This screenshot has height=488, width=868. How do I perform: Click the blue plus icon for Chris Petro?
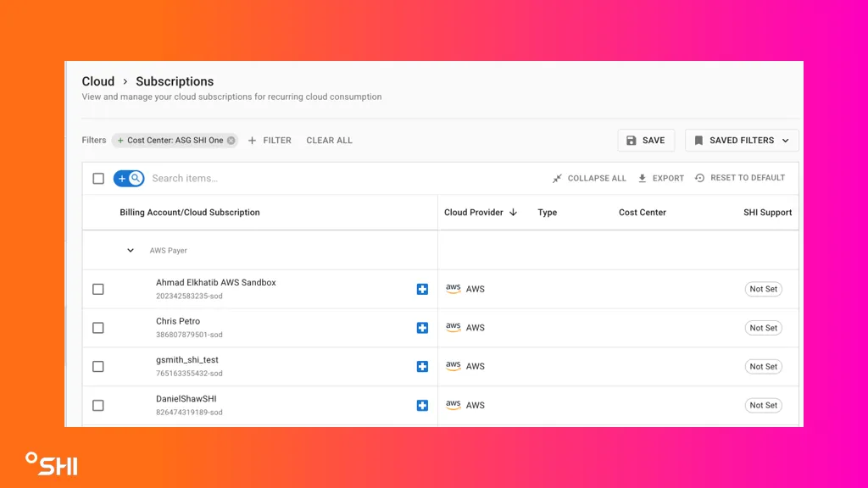pyautogui.click(x=422, y=328)
